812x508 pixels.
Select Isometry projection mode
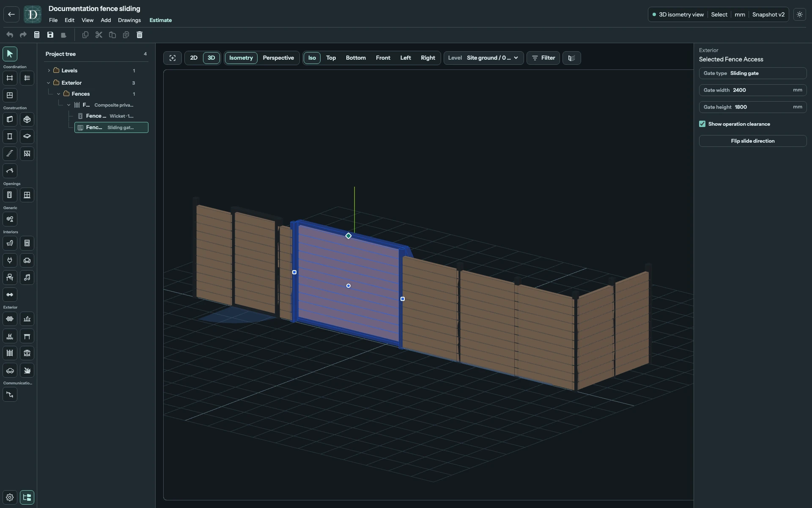tap(241, 58)
